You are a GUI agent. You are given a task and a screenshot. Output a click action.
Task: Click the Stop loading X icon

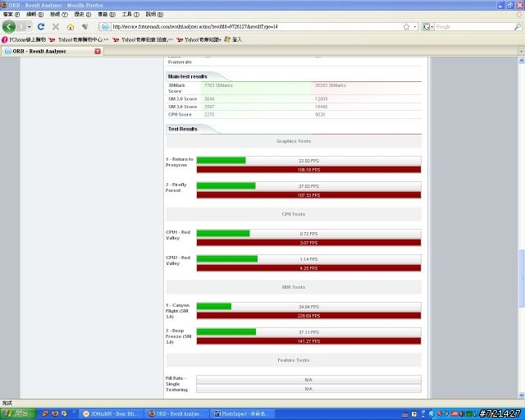pos(56,26)
